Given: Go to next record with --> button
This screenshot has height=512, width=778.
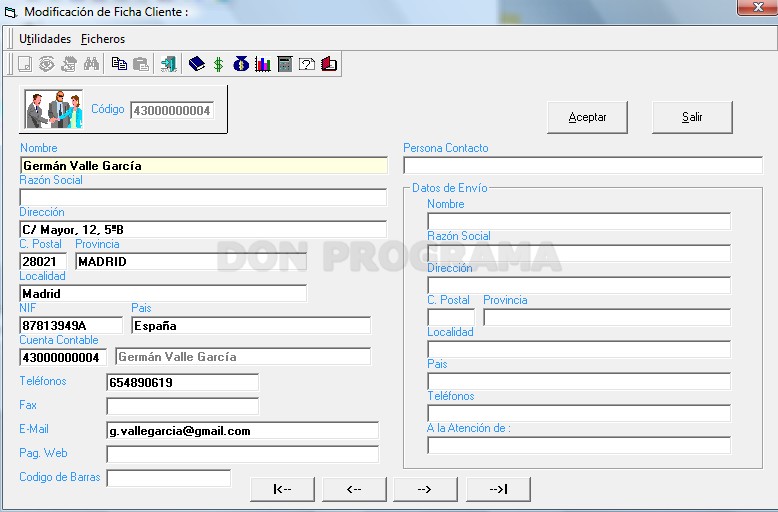Looking at the screenshot, I should [x=425, y=489].
